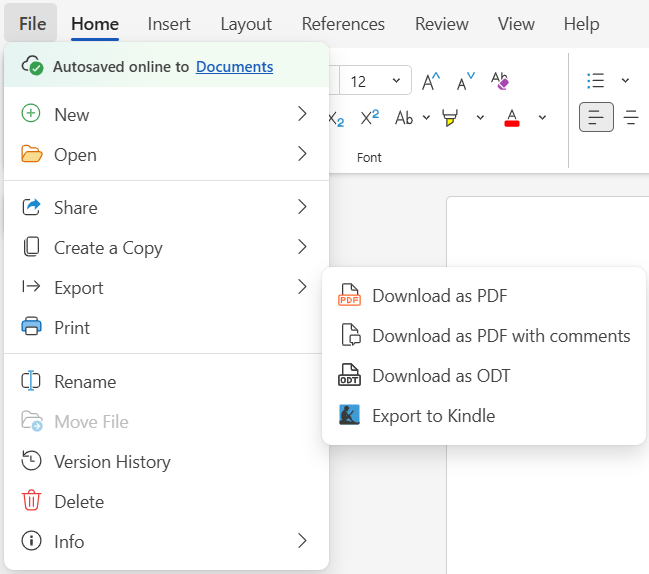Click the Move File folder icon
Viewport: 649px width, 574px height.
click(32, 421)
